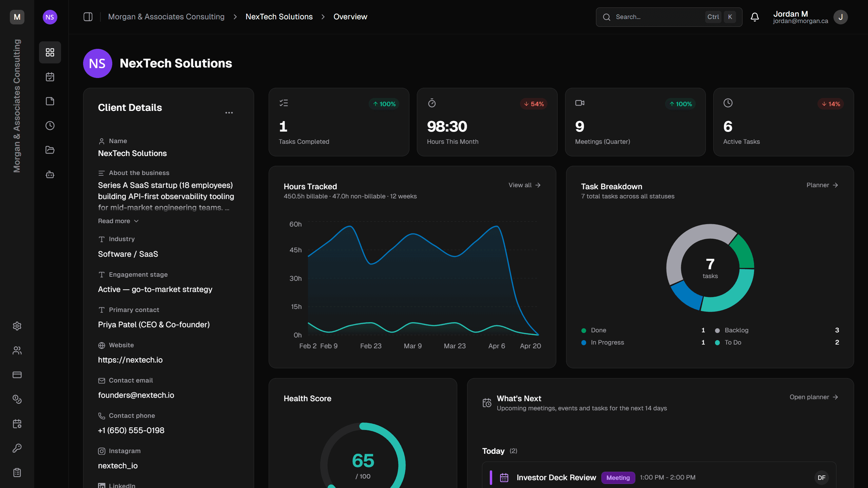Viewport: 868px width, 488px height.
Task: Go to NexTech Solutions breadcrumb
Action: tap(279, 17)
